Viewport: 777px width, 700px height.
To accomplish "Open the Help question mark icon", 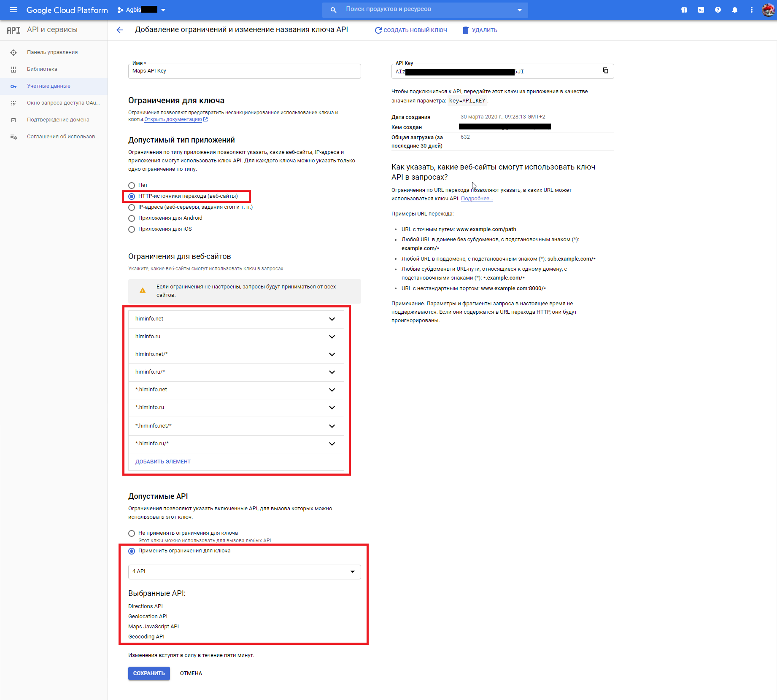I will 718,10.
